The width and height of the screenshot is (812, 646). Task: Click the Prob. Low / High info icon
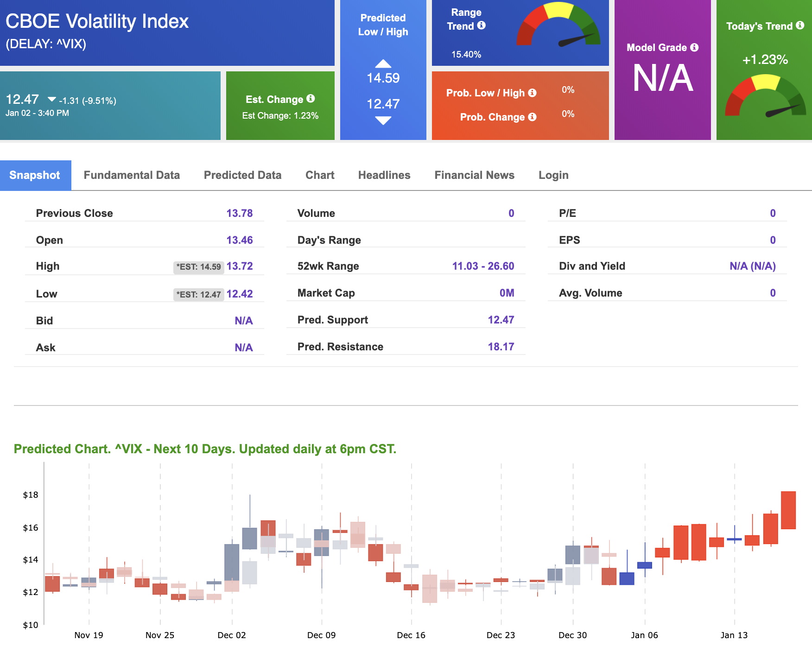point(533,93)
